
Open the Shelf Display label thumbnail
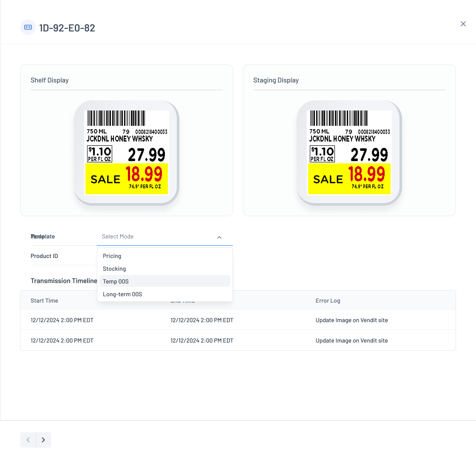(127, 153)
